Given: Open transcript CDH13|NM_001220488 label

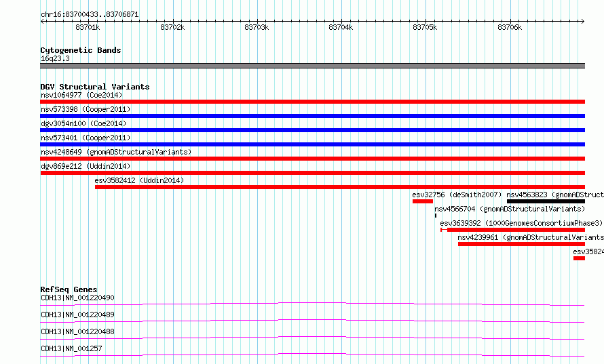Looking at the screenshot, I should pos(77,331).
